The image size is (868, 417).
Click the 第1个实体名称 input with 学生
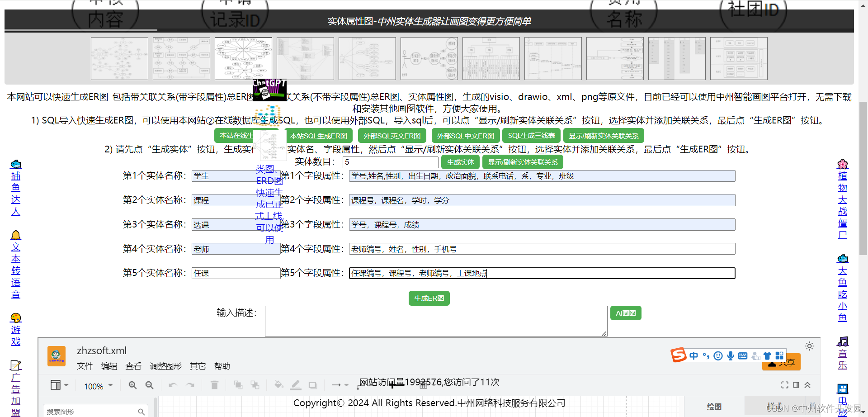(x=236, y=176)
